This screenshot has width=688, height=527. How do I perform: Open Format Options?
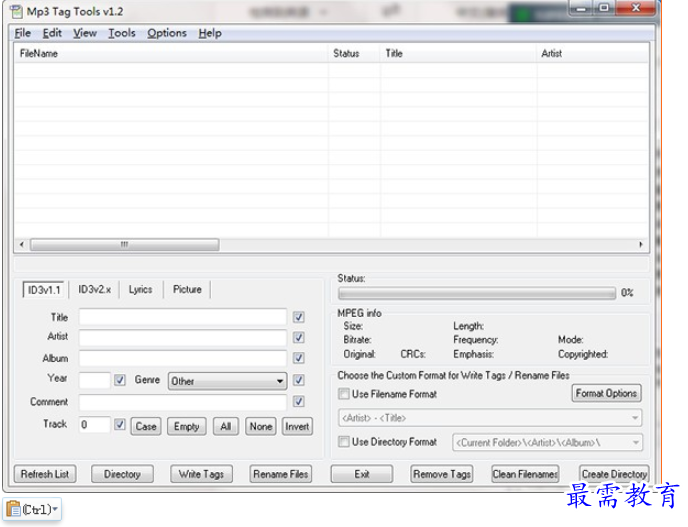click(606, 393)
